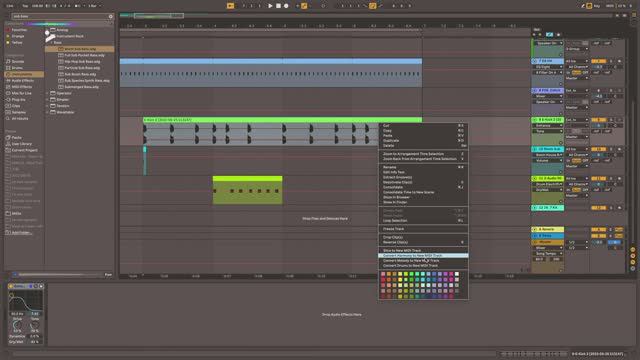Open Ext. In dropdown on 8-Kick 2 track

pos(577,120)
